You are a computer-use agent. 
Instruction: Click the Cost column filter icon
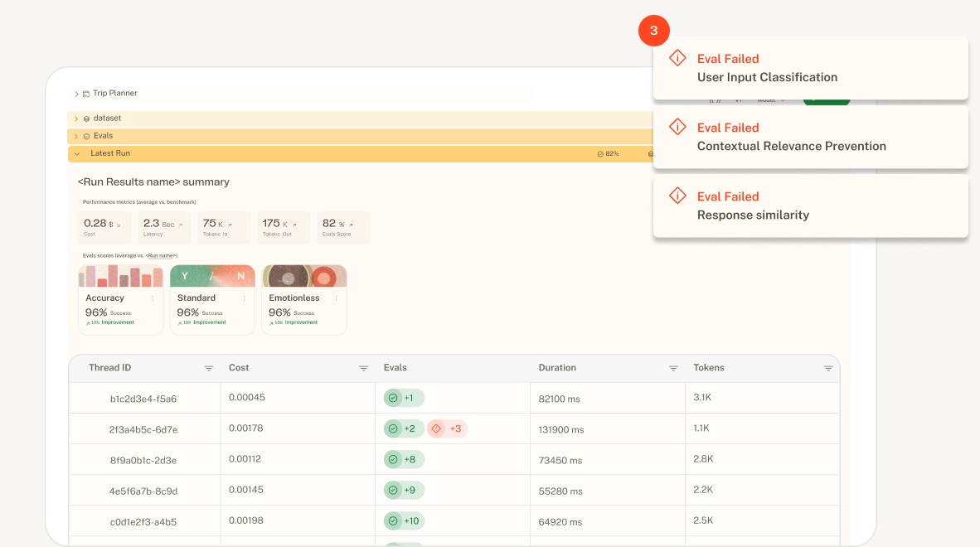click(363, 368)
